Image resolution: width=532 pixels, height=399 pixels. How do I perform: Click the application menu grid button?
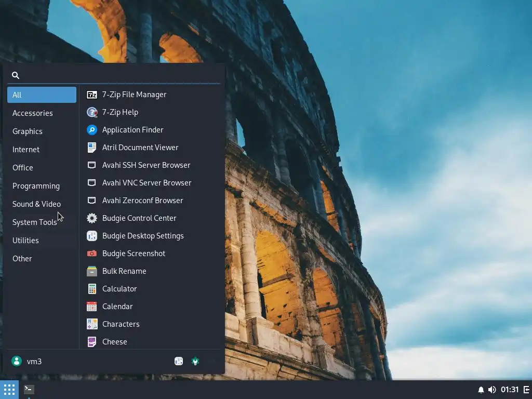tap(9, 390)
